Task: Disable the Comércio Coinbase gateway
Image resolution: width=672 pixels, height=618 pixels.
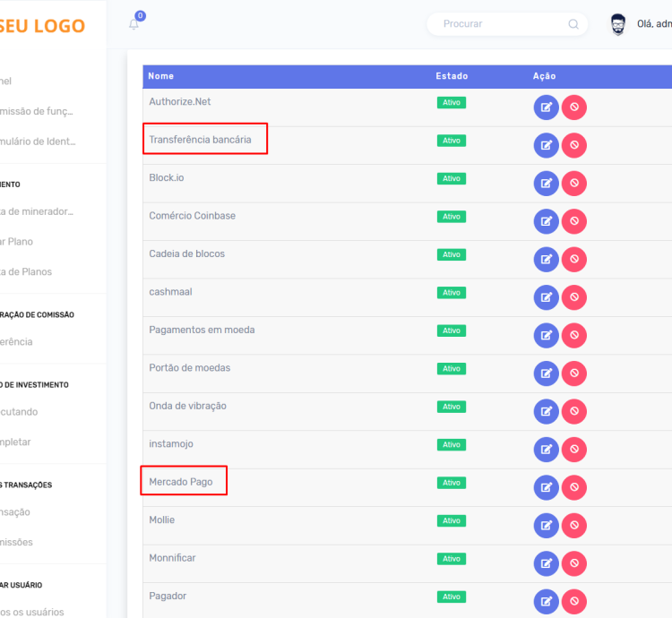Action: tap(573, 221)
